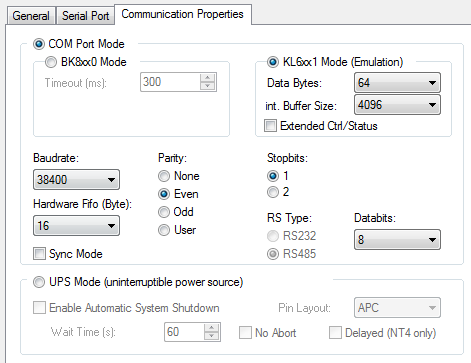The width and height of the screenshot is (471, 363).
Task: Choose BK8xx0 Mode option
Action: tap(51, 62)
